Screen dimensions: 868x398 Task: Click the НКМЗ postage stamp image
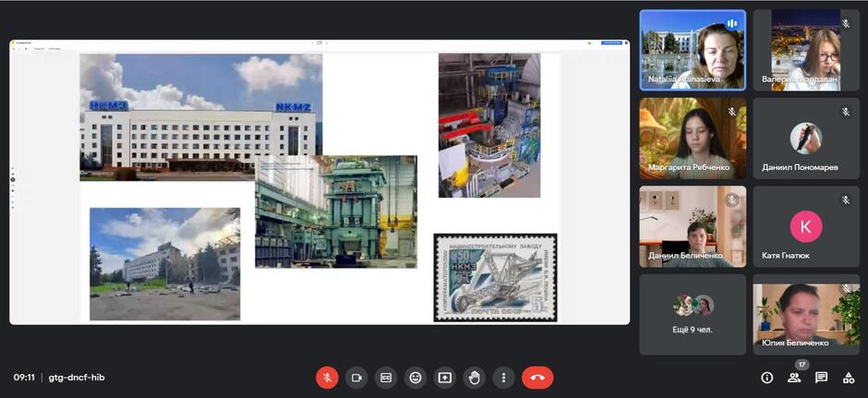(x=496, y=277)
